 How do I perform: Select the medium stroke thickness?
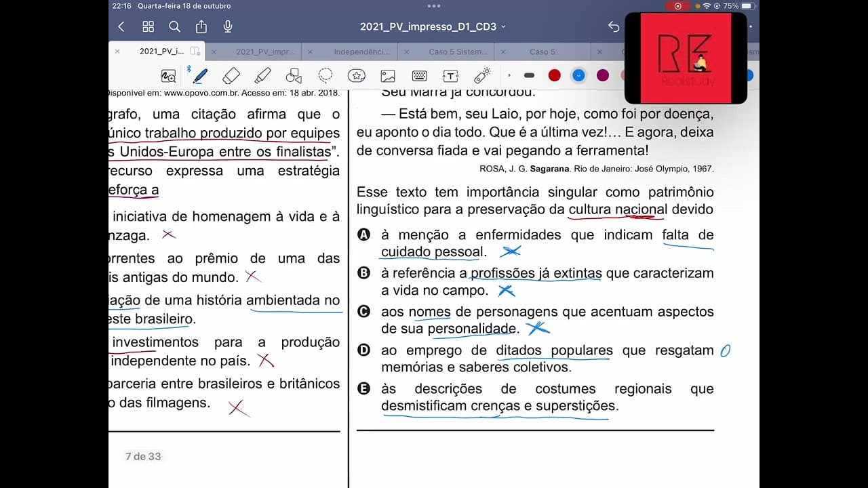click(530, 75)
